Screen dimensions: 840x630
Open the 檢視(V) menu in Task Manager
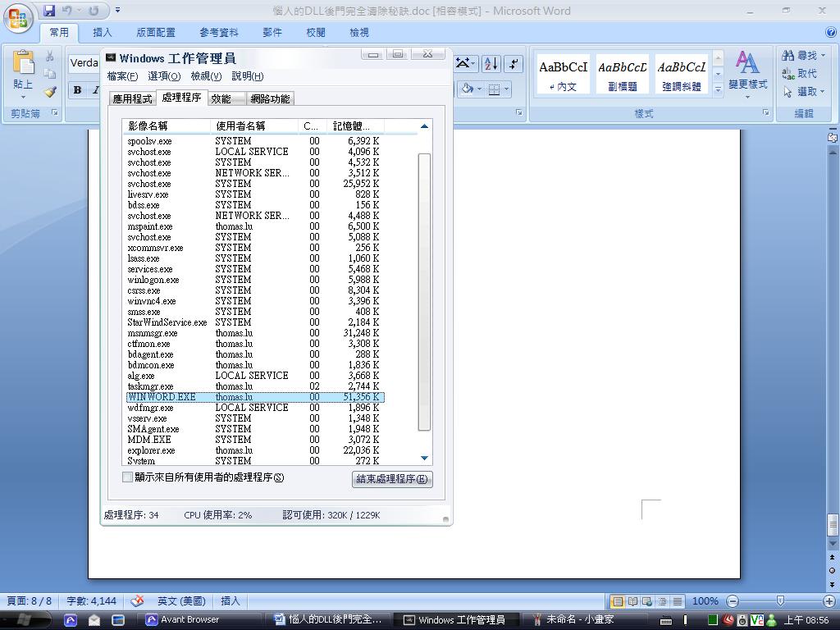click(x=206, y=76)
